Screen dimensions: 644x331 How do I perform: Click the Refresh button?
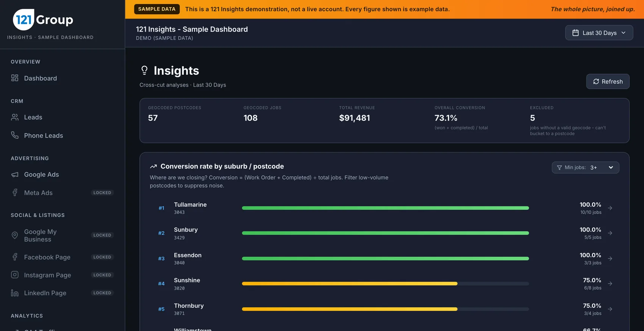608,82
